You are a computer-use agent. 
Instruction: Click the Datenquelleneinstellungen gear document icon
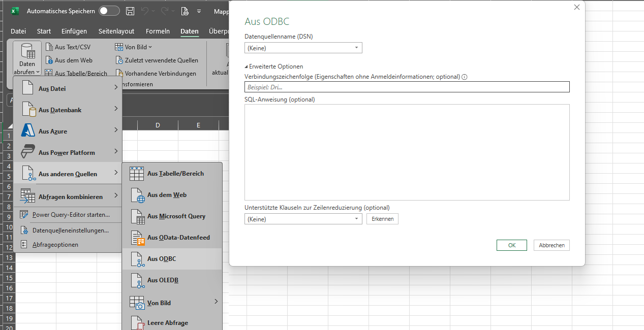click(24, 230)
